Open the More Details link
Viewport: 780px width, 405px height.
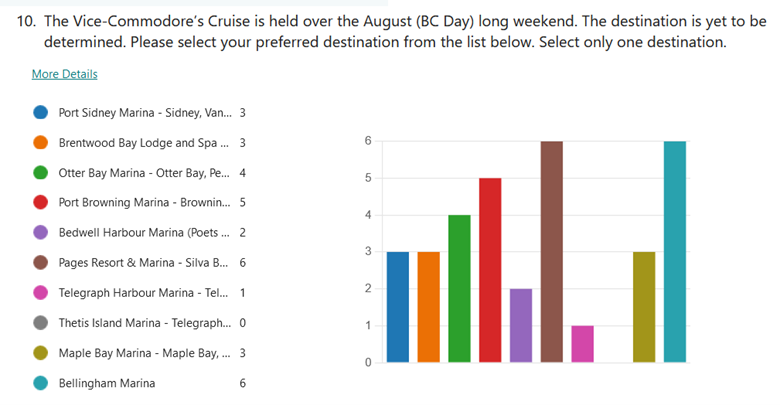[65, 74]
